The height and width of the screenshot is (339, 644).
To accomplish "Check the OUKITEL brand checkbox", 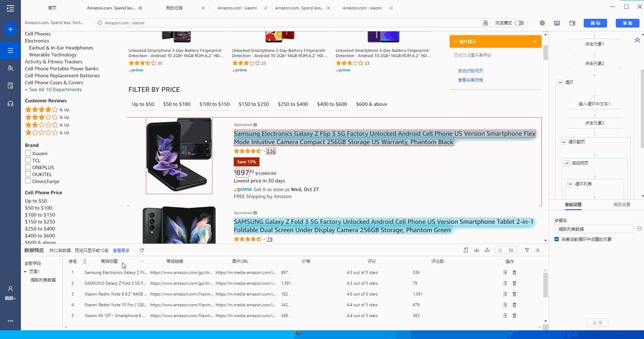I will click(x=28, y=174).
